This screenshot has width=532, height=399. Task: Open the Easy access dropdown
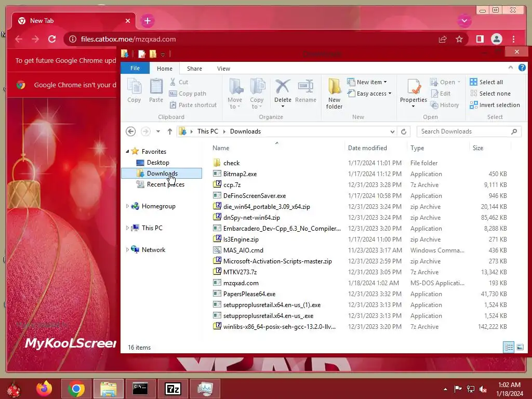369,94
